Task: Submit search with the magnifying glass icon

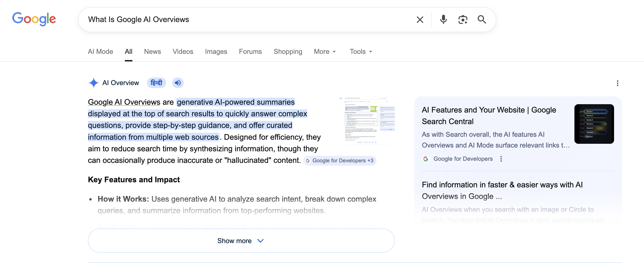Action: 482,20
